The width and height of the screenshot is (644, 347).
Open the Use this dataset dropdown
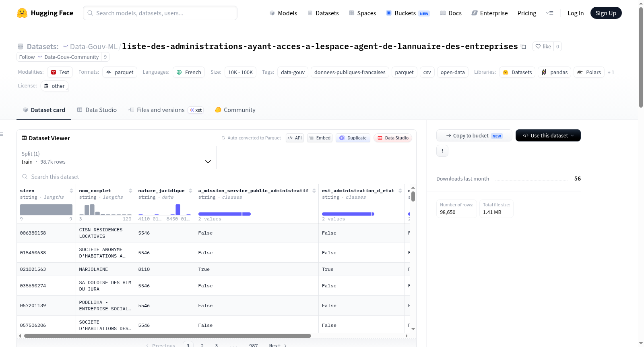548,135
